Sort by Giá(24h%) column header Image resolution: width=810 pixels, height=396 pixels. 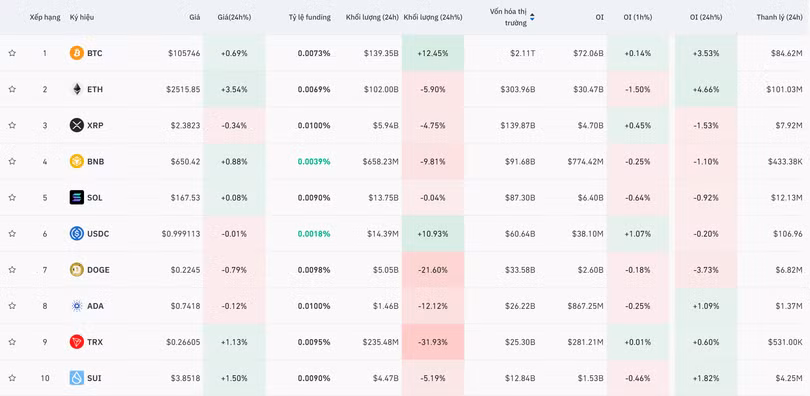tap(234, 17)
